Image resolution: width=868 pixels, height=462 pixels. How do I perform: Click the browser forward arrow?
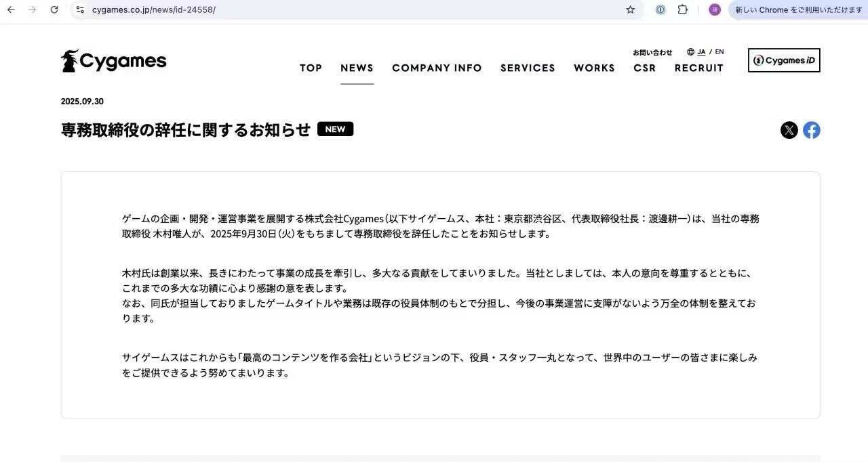click(x=33, y=9)
